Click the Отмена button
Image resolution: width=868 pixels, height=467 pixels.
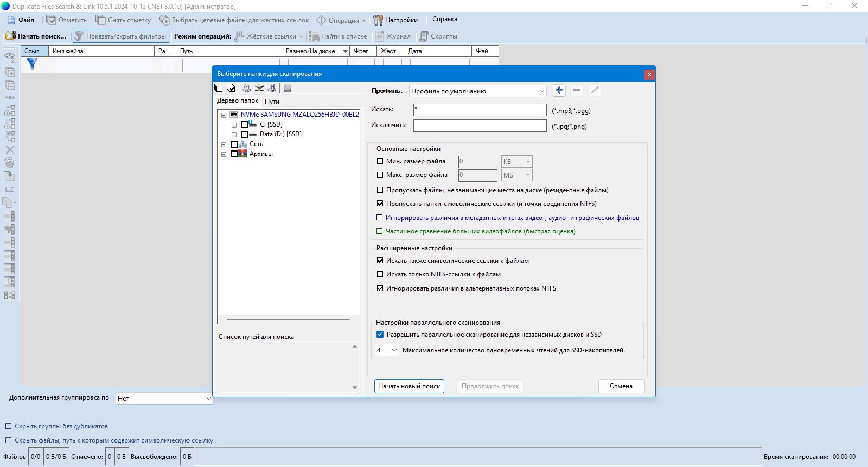[621, 386]
